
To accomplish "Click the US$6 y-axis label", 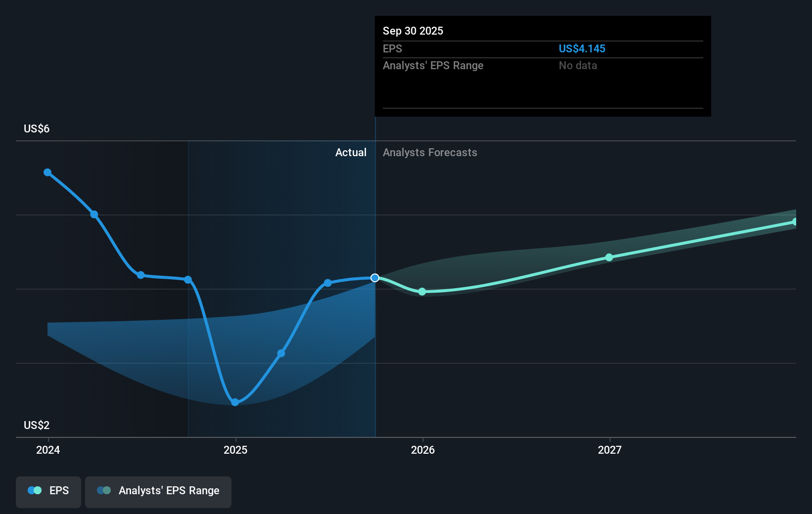I will (x=37, y=129).
